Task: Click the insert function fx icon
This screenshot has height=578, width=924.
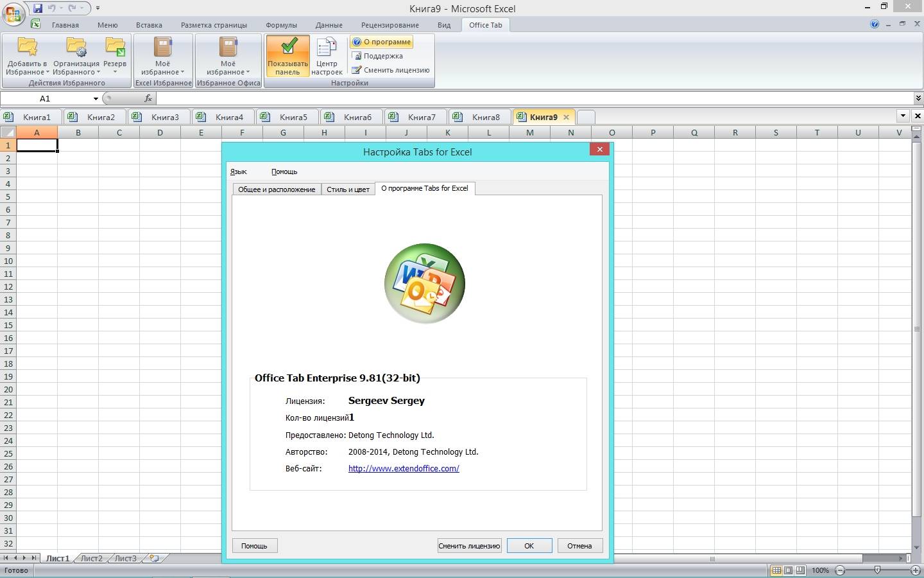Action: click(148, 98)
